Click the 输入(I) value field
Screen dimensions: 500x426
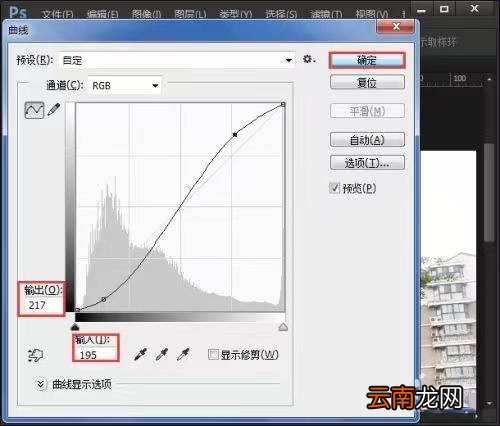coord(96,355)
